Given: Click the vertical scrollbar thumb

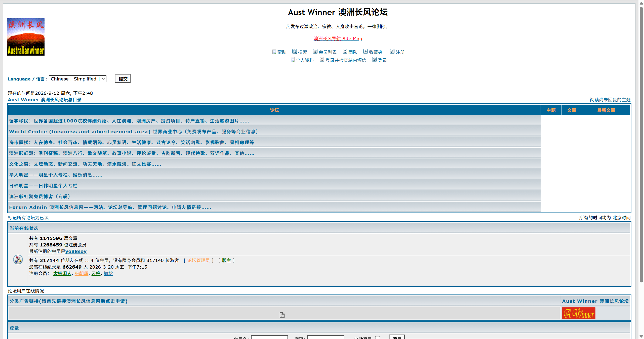Looking at the screenshot, I should point(641,145).
